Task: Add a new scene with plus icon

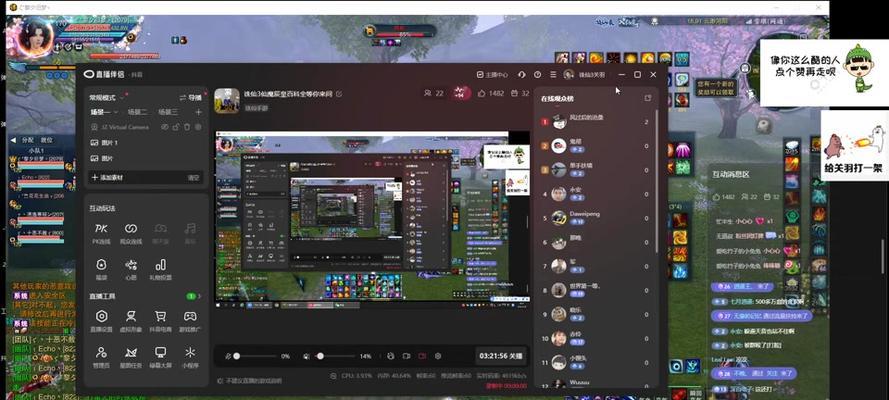Action: point(198,112)
